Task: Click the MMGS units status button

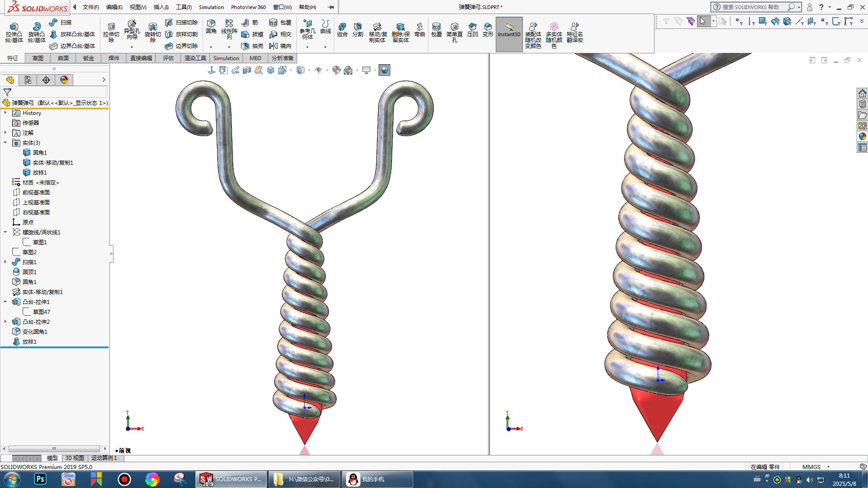Action: [811, 467]
